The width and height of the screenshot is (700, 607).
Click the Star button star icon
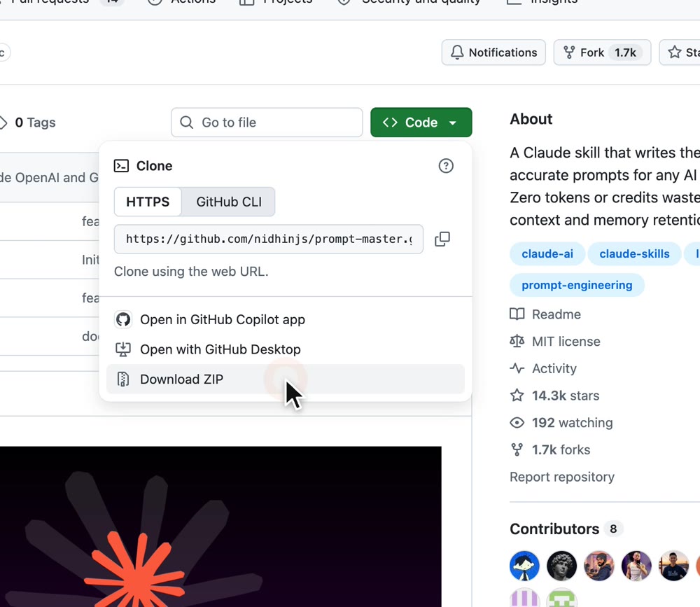(x=675, y=53)
